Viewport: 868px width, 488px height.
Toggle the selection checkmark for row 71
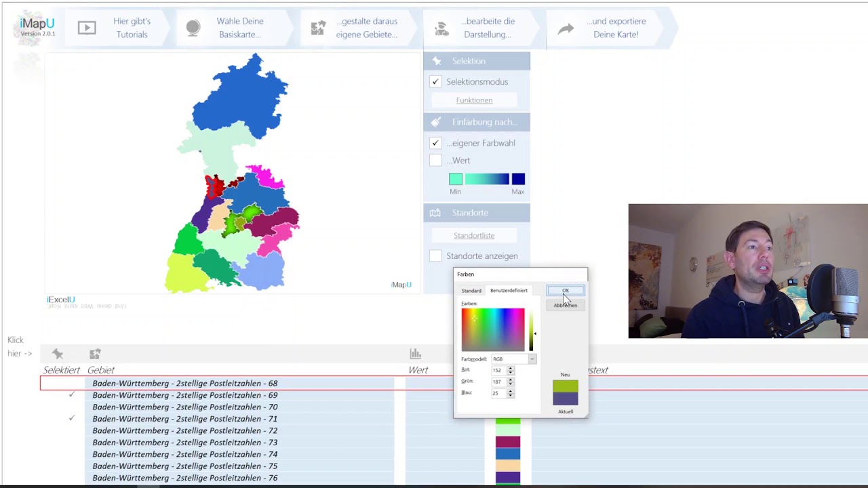point(71,418)
